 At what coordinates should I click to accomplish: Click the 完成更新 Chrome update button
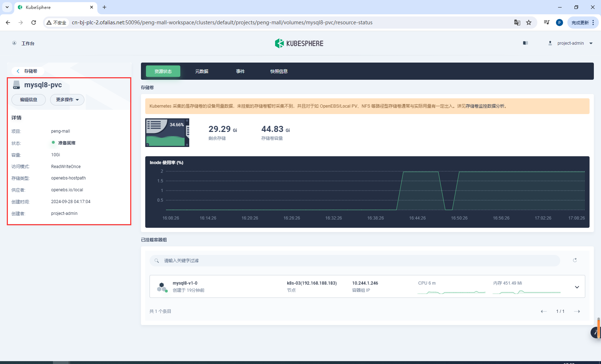[x=583, y=23]
